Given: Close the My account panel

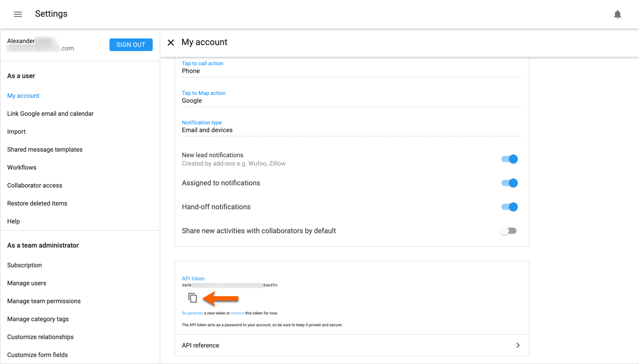Looking at the screenshot, I should pyautogui.click(x=171, y=43).
